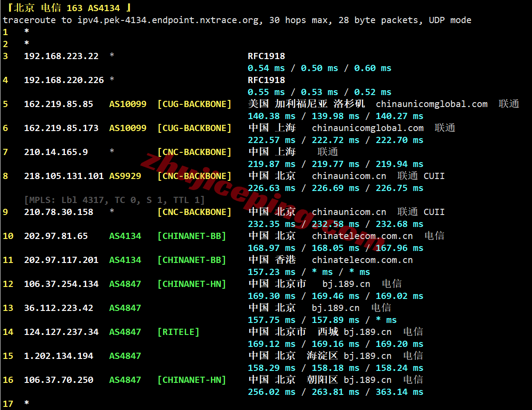
Task: Select IP 106.37.254.134 on hop 12
Action: tap(61, 284)
